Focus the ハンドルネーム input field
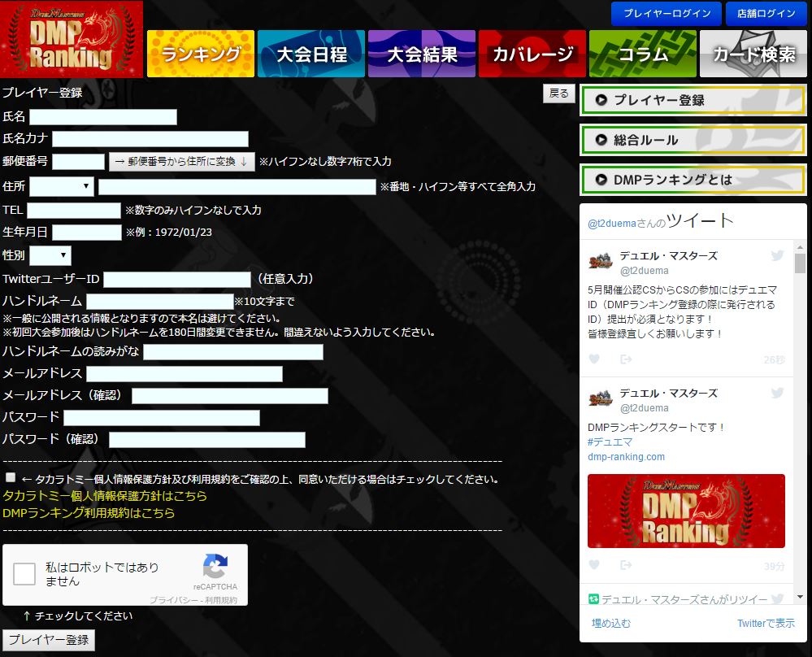 coord(160,302)
